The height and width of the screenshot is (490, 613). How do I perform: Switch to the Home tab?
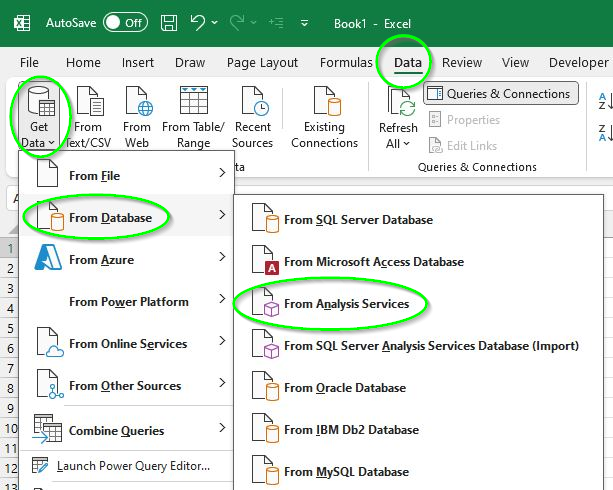tap(83, 63)
